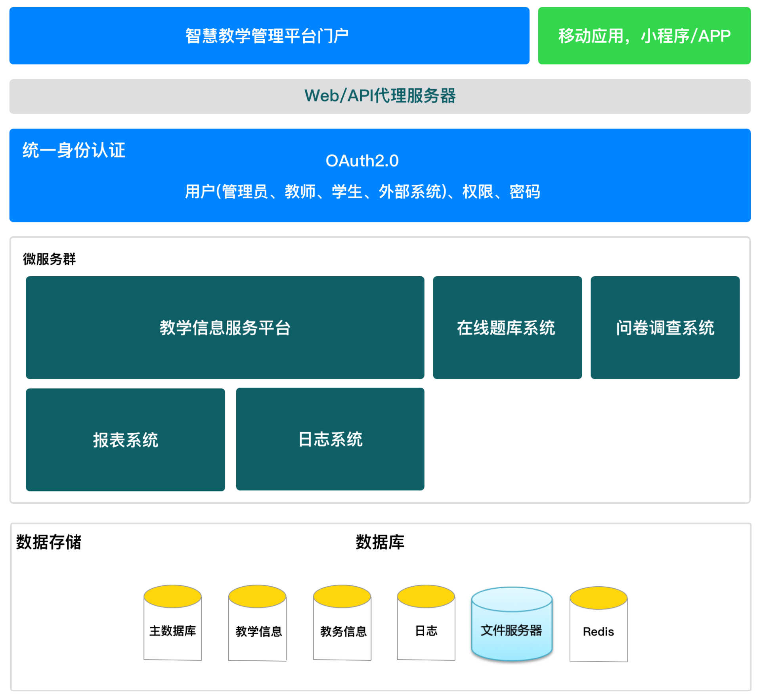Select the 日志系统 service box

coord(330,439)
